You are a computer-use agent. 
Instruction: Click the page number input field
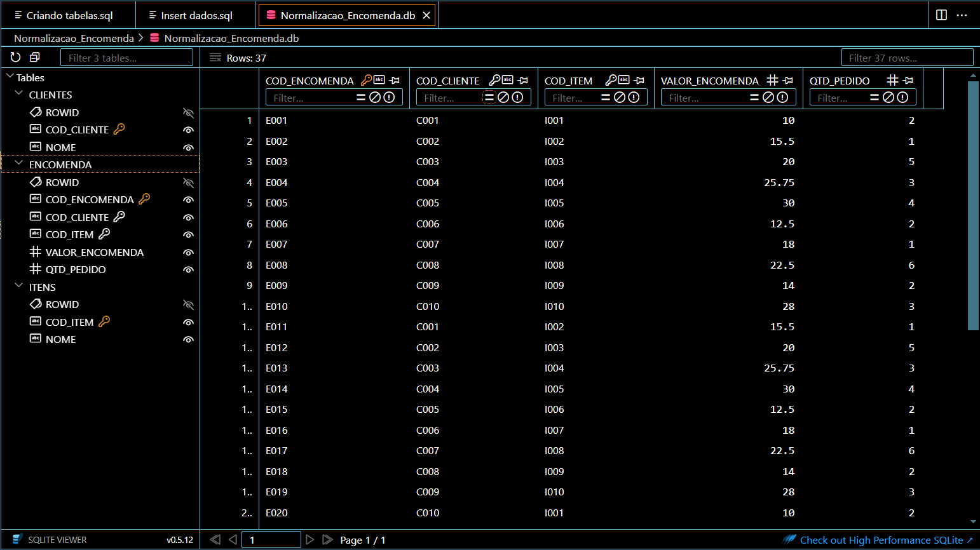coord(271,540)
